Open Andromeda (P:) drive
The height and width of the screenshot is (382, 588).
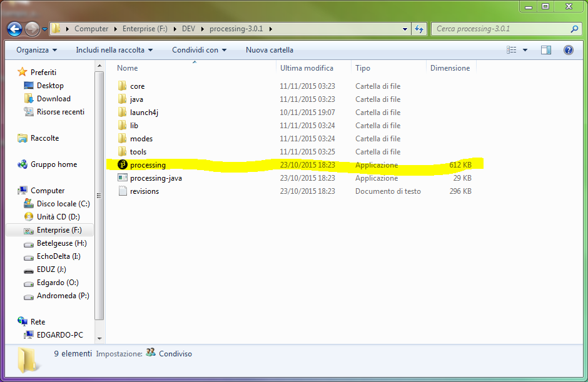(x=63, y=295)
